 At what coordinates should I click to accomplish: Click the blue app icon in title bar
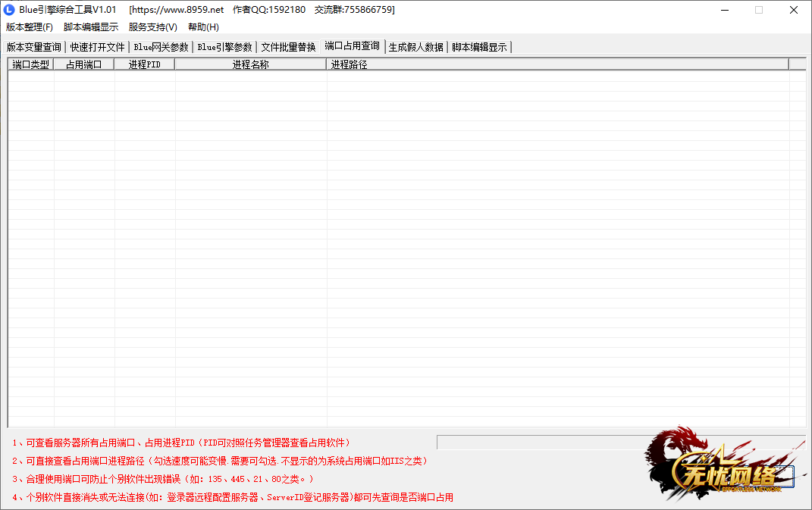pyautogui.click(x=10, y=10)
